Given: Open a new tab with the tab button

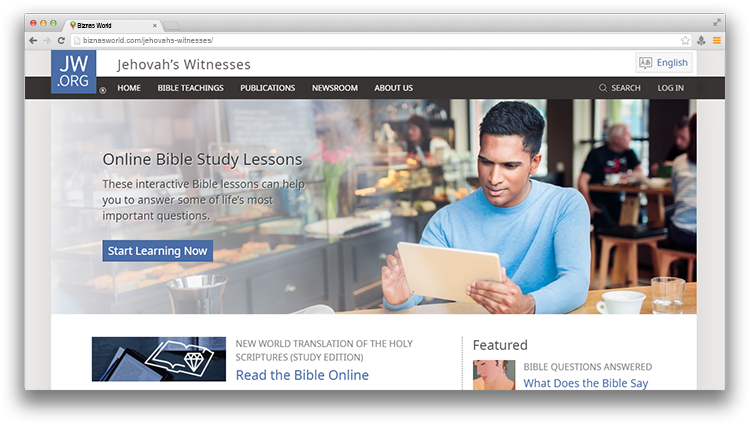Looking at the screenshot, I should 171,25.
